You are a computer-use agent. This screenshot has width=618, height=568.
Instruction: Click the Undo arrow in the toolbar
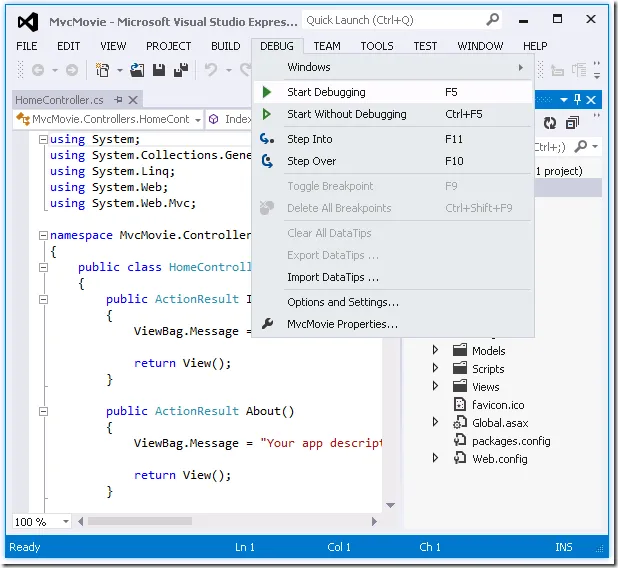211,70
